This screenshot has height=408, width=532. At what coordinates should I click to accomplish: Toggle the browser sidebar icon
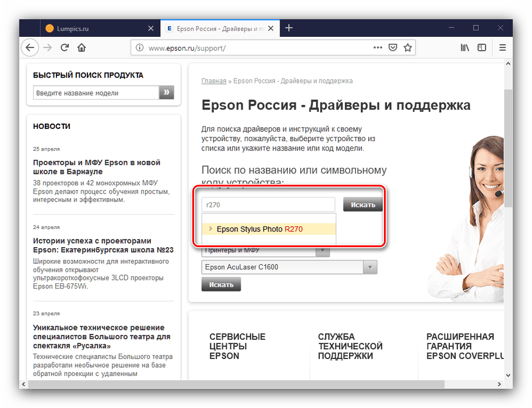(482, 47)
